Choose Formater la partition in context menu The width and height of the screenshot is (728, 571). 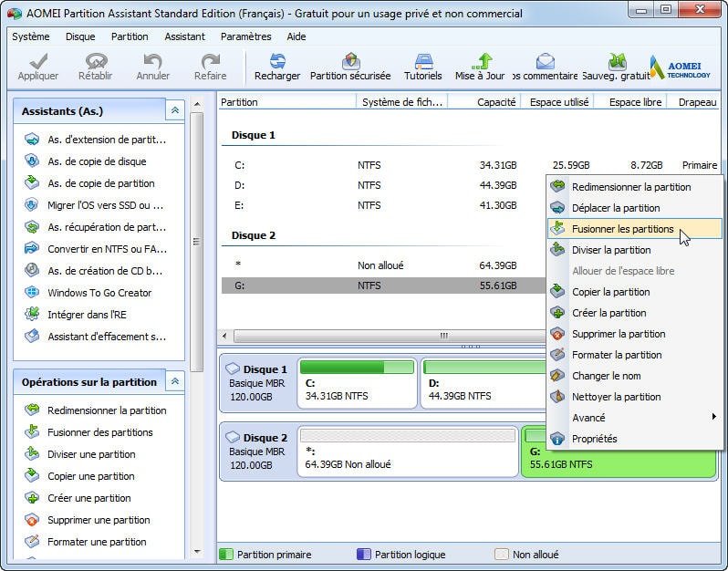coord(635,355)
